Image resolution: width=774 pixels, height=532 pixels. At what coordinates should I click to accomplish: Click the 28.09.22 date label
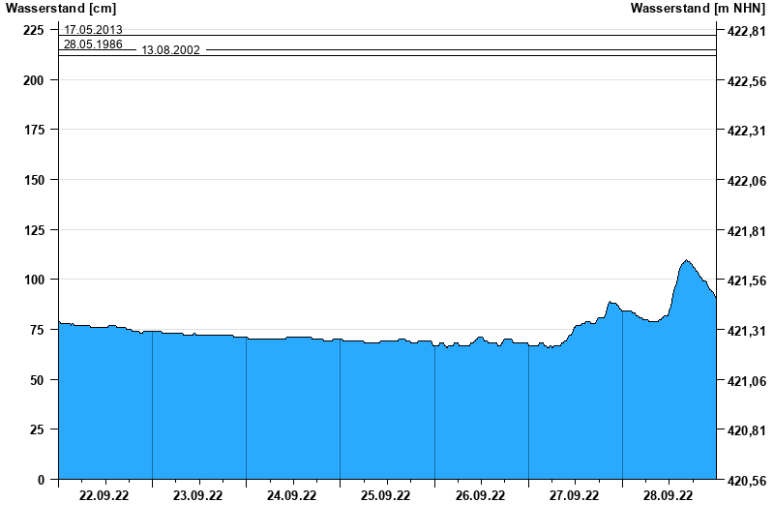(669, 495)
